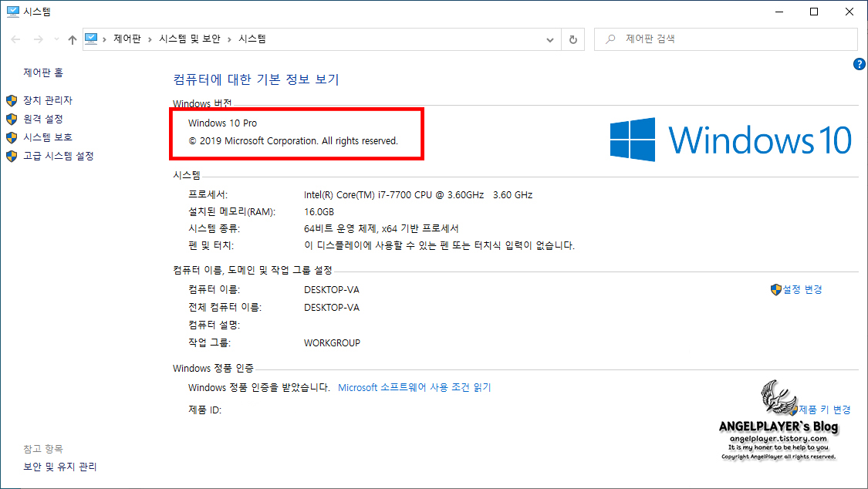
Task: Click the 제어판 검색 search field
Action: [x=726, y=39]
